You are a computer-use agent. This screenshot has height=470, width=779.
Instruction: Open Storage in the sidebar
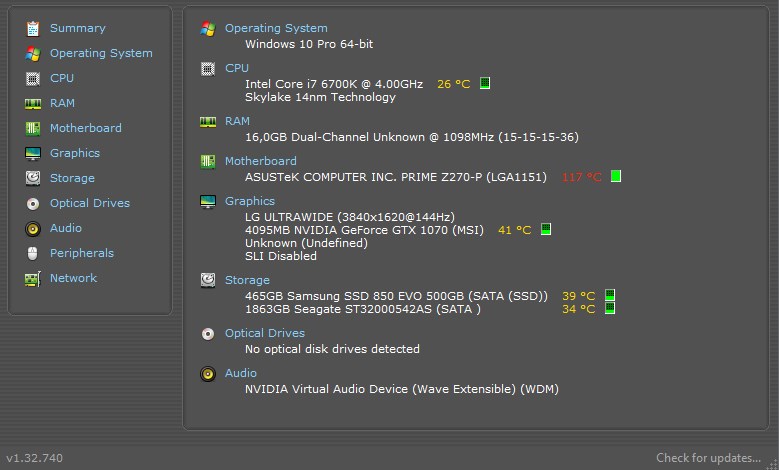(x=72, y=178)
